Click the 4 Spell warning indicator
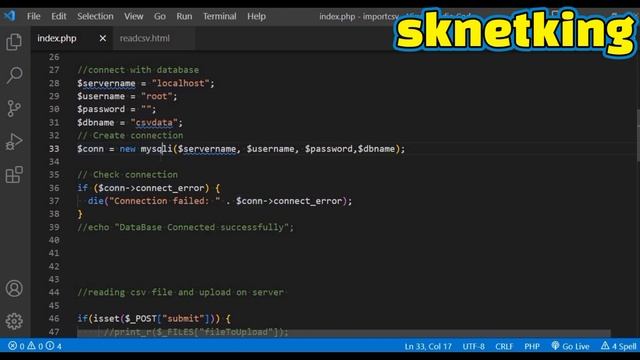 [x=618, y=346]
